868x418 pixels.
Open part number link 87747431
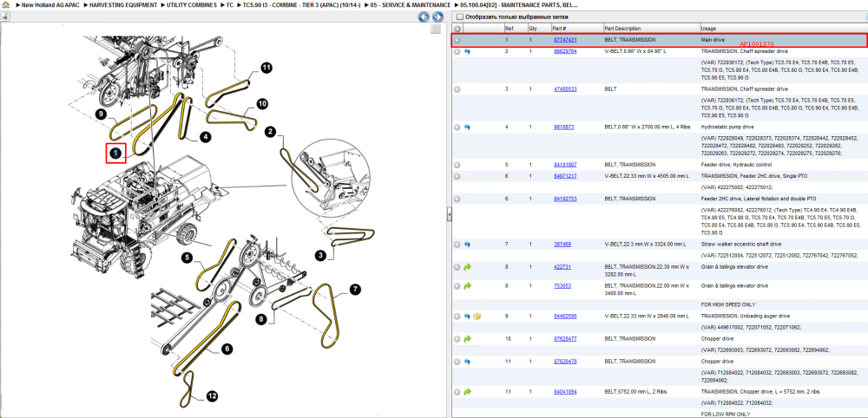(565, 41)
